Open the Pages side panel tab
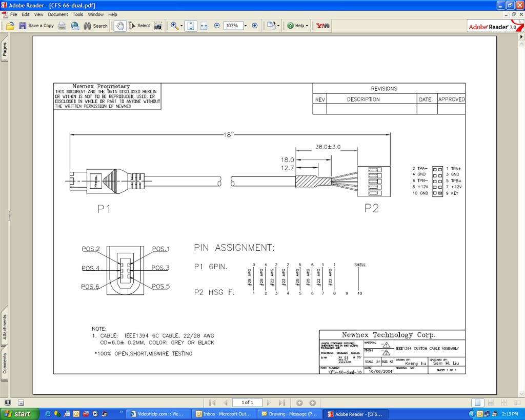Screen dimensions: 525x420 click(4, 49)
